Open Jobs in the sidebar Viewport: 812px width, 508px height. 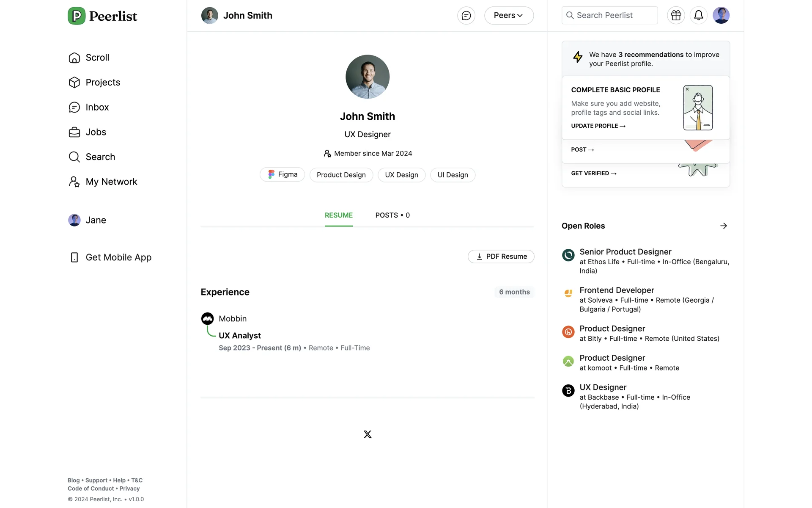(96, 132)
